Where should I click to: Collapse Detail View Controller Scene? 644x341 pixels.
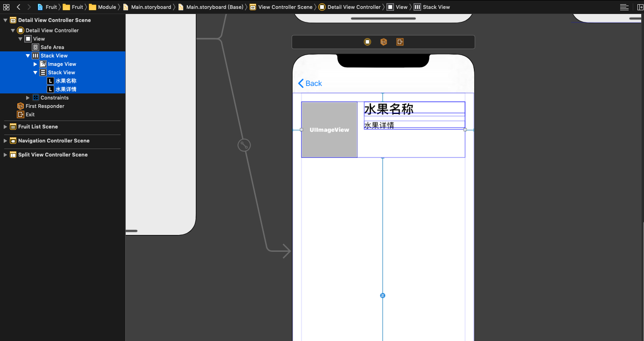click(6, 20)
